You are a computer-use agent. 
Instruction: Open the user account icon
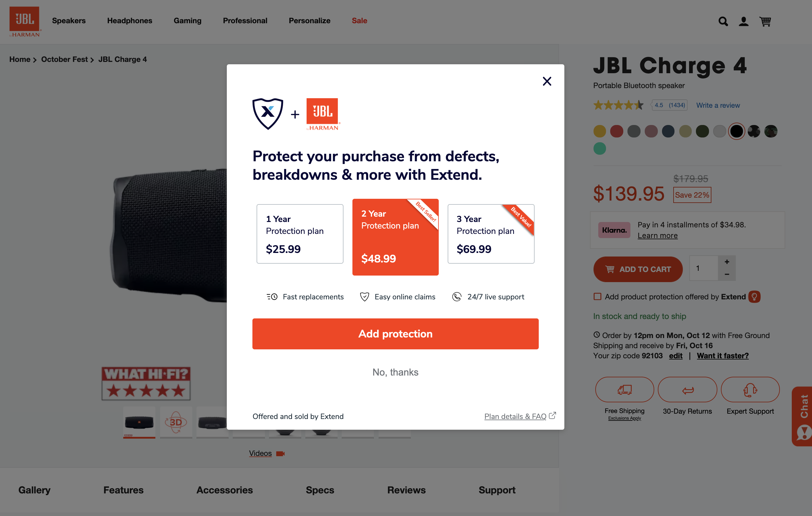744,21
